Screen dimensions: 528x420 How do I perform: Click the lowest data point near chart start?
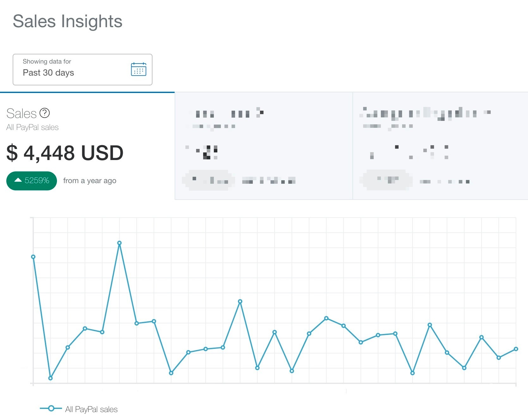(50, 378)
